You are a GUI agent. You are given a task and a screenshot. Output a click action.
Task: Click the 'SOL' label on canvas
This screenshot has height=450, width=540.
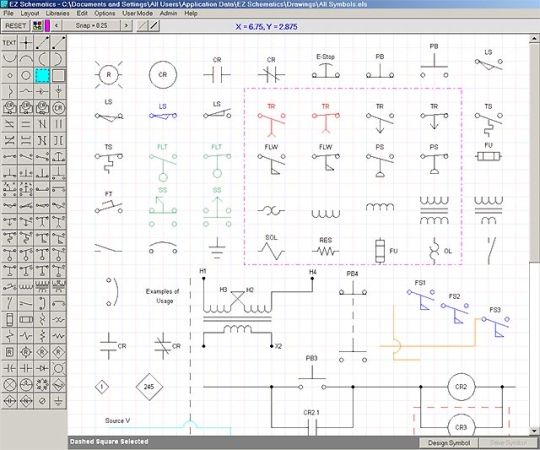271,238
